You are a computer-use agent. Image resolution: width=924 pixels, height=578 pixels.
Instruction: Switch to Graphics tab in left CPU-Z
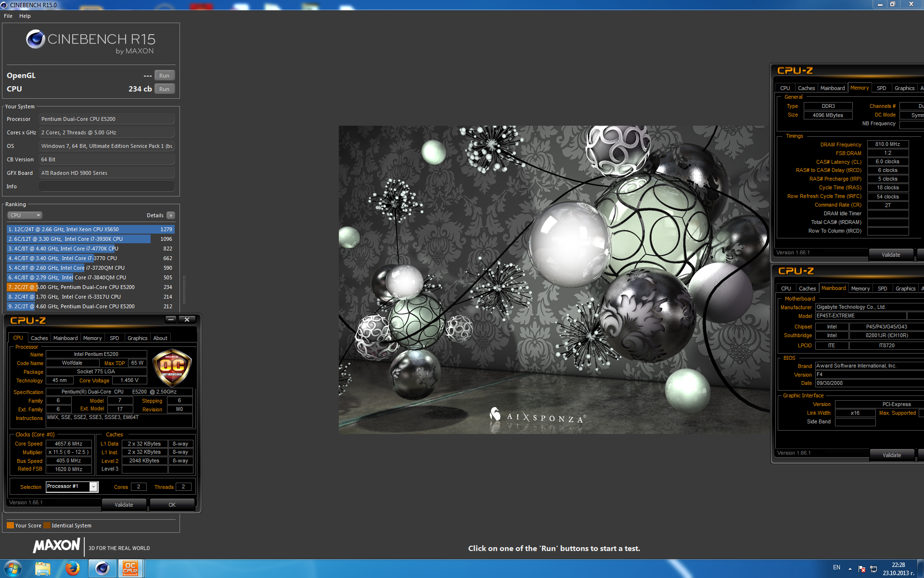coord(138,338)
